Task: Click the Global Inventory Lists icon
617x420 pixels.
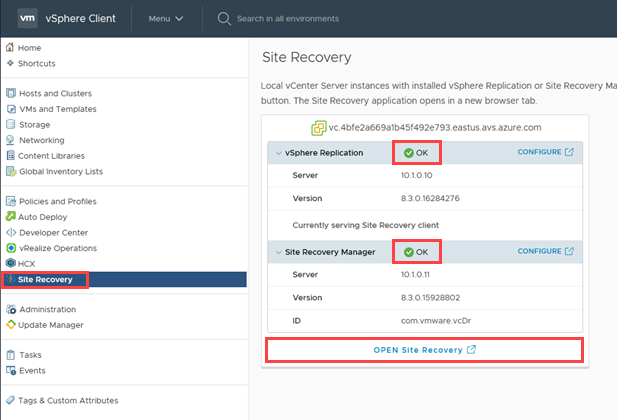Action: click(x=11, y=172)
